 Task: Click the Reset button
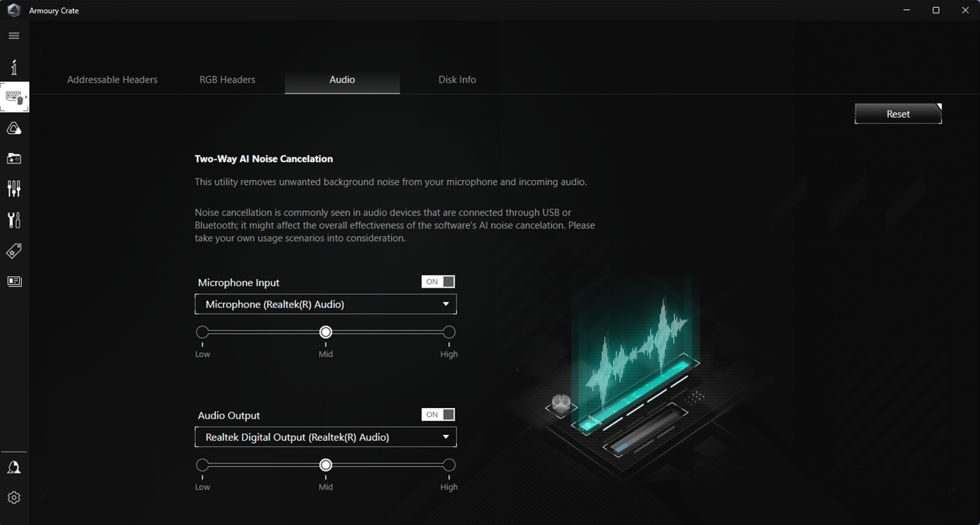(899, 113)
